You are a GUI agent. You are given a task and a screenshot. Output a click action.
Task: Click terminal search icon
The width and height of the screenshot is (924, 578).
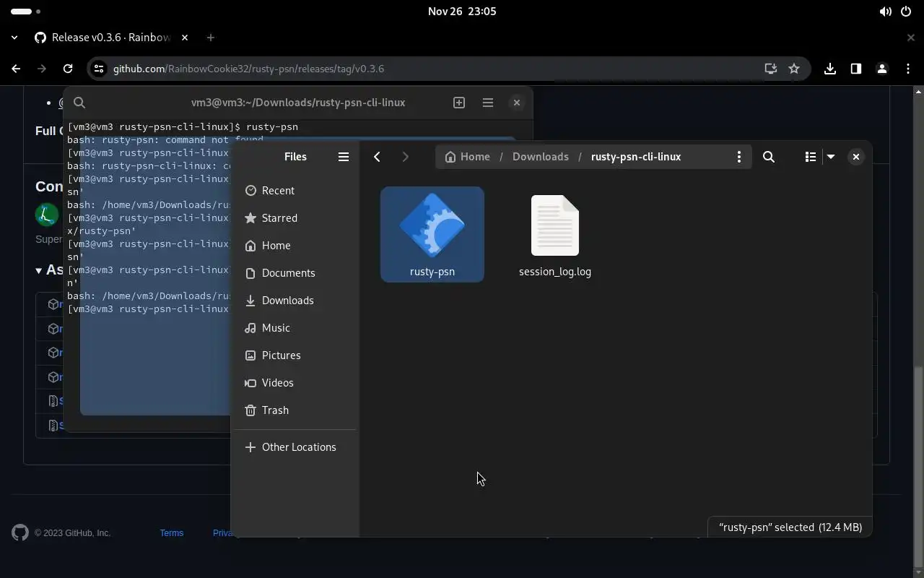coord(79,103)
